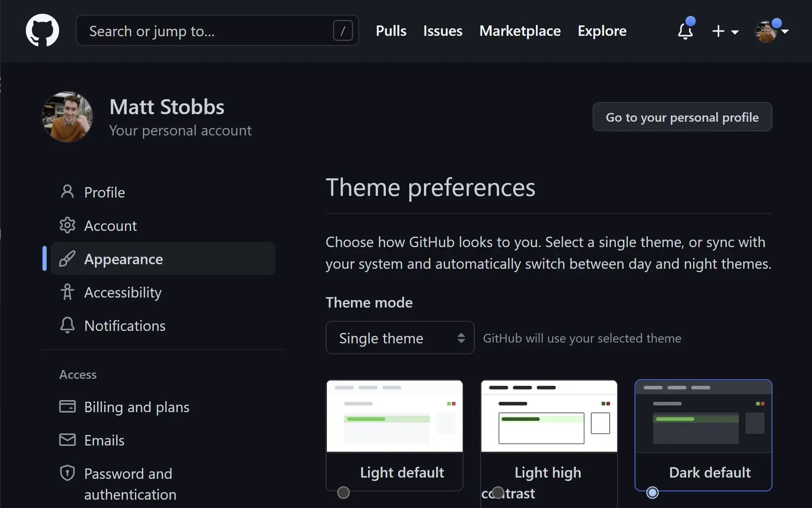The image size is (812, 508).
Task: Click the Notifications sidebar item
Action: click(125, 325)
